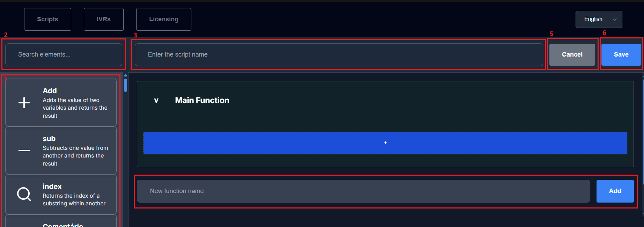The image size is (644, 227).
Task: Open the Scripts tab
Action: (47, 19)
